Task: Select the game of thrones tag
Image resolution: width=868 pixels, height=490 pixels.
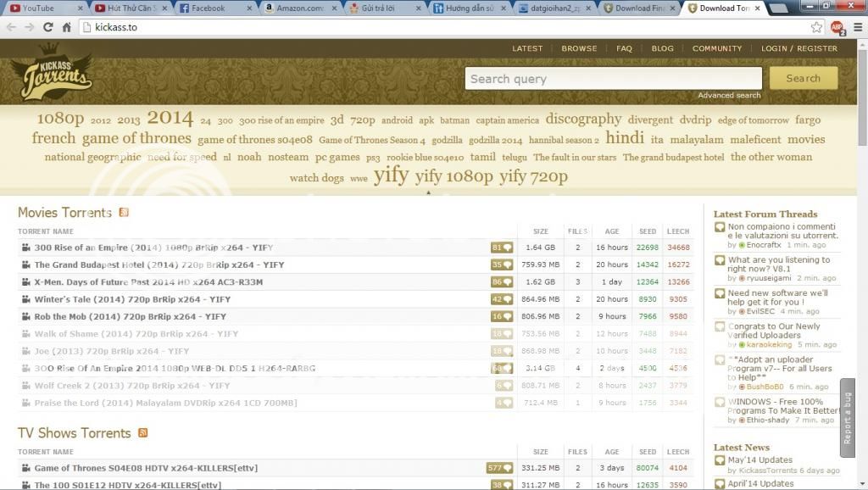Action: click(136, 138)
